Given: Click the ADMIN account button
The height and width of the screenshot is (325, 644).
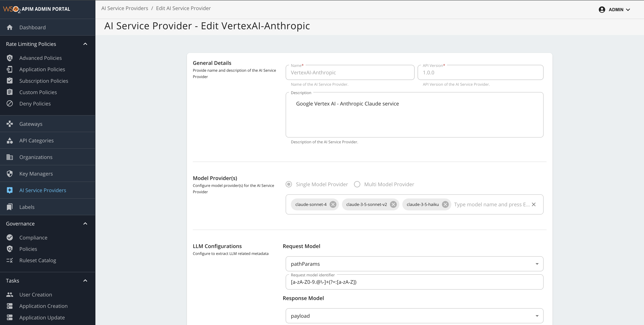Looking at the screenshot, I should (615, 10).
